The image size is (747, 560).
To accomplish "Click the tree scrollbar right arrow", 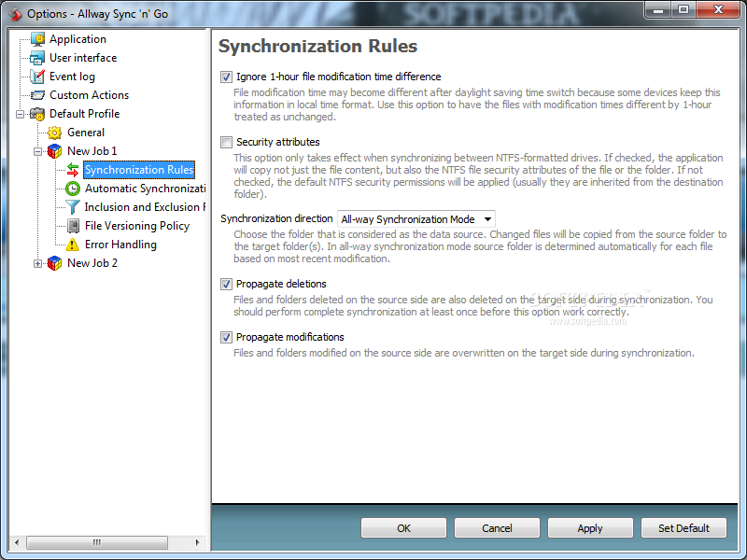I will 198,542.
